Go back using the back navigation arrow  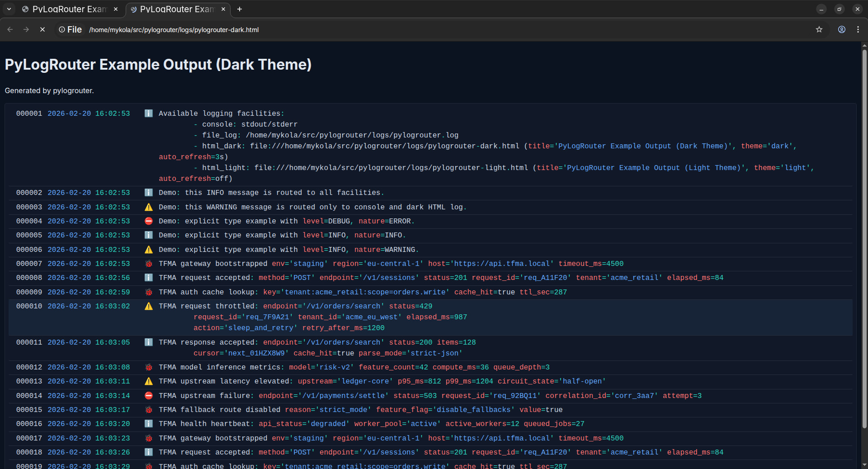pos(9,29)
